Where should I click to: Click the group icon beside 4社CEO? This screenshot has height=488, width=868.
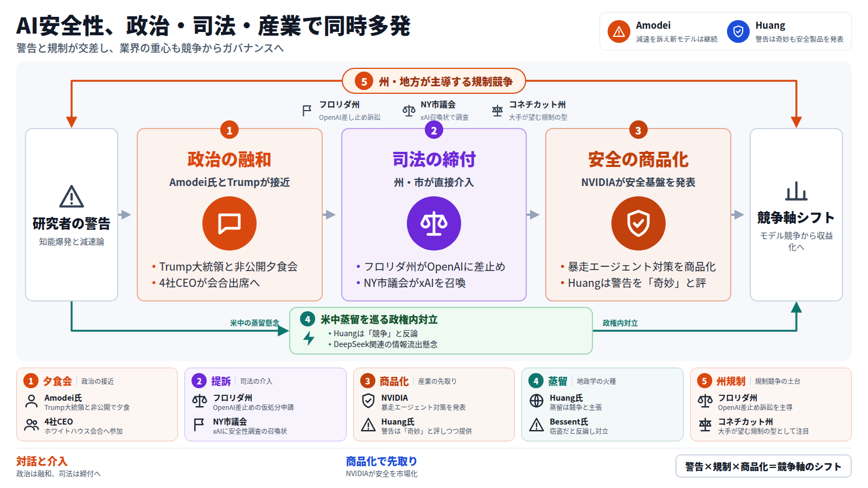pyautogui.click(x=31, y=425)
